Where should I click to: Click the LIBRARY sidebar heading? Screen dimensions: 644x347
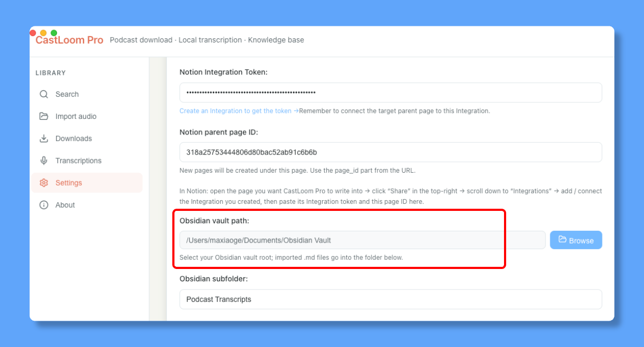(x=51, y=73)
